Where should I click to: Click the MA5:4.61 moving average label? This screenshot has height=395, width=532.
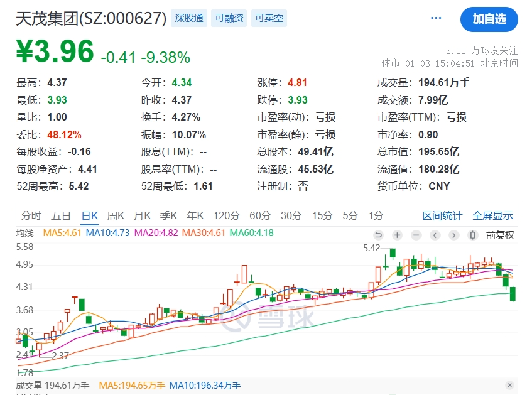point(62,233)
